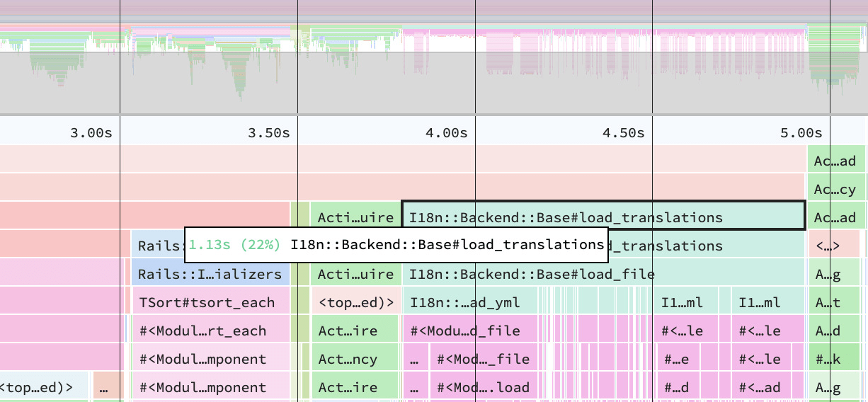Viewport: 868px width, 402px height.
Task: Click the light-blue <top…ed)> frame
Action: tap(43, 386)
